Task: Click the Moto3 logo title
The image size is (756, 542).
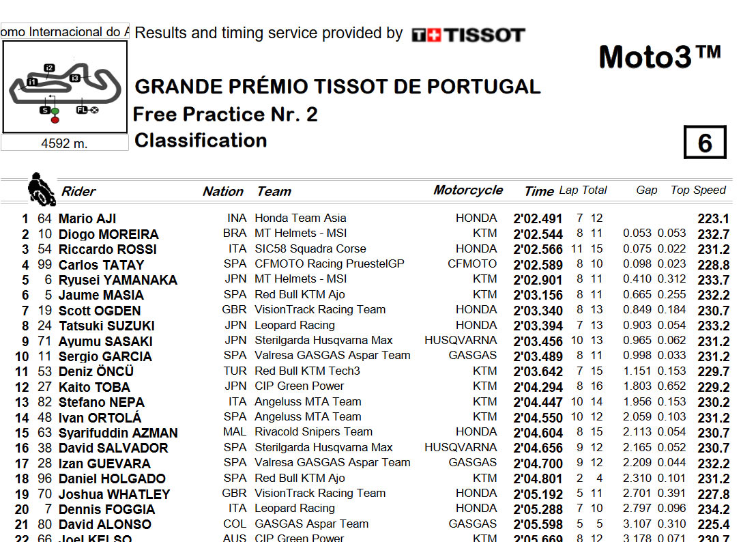Action: tap(660, 57)
